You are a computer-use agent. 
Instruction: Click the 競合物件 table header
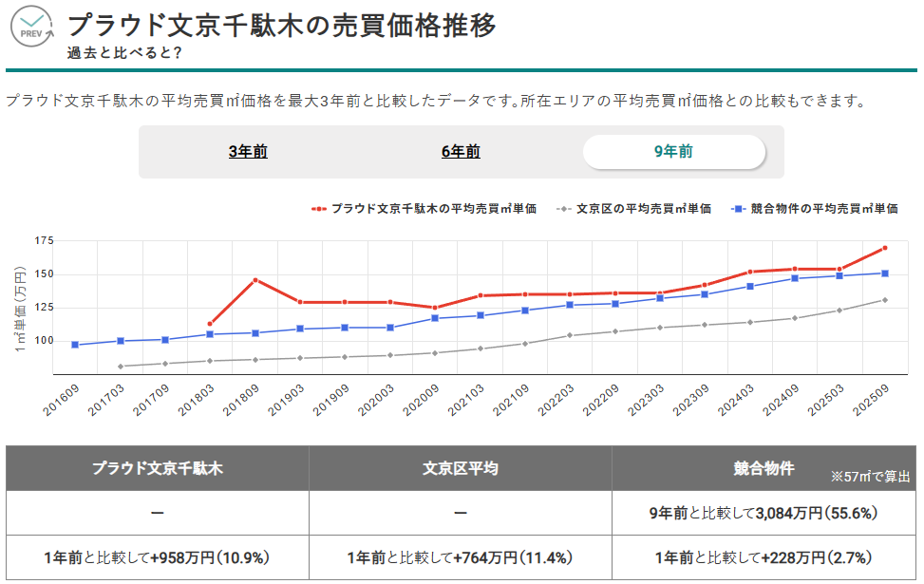764,468
